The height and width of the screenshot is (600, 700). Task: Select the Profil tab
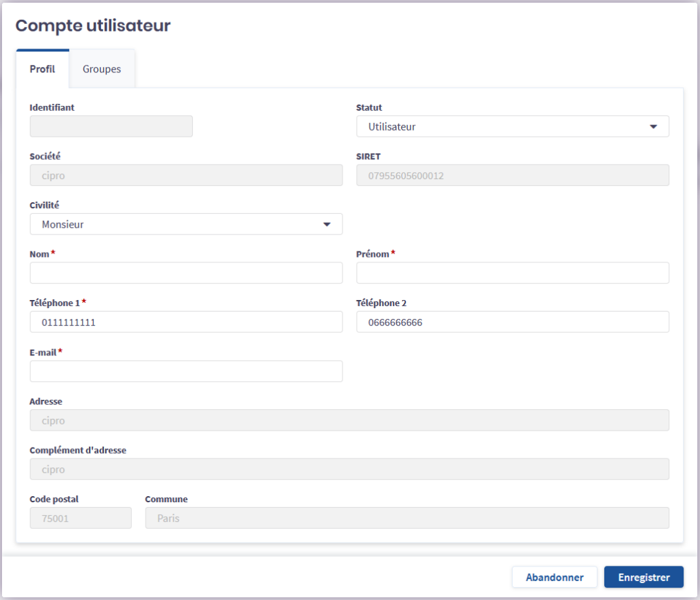coord(42,69)
